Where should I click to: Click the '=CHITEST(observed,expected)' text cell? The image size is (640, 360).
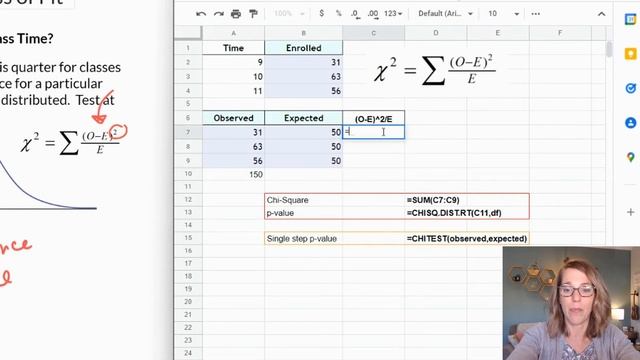tap(467, 238)
